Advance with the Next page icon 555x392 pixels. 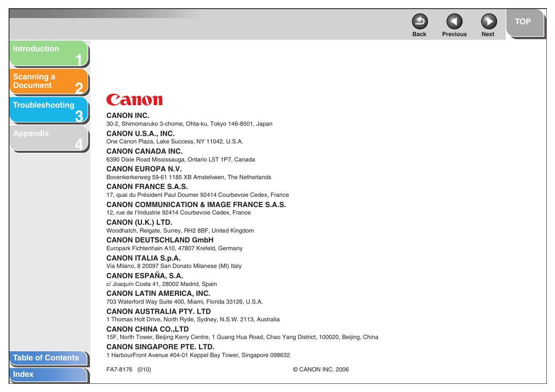[489, 22]
